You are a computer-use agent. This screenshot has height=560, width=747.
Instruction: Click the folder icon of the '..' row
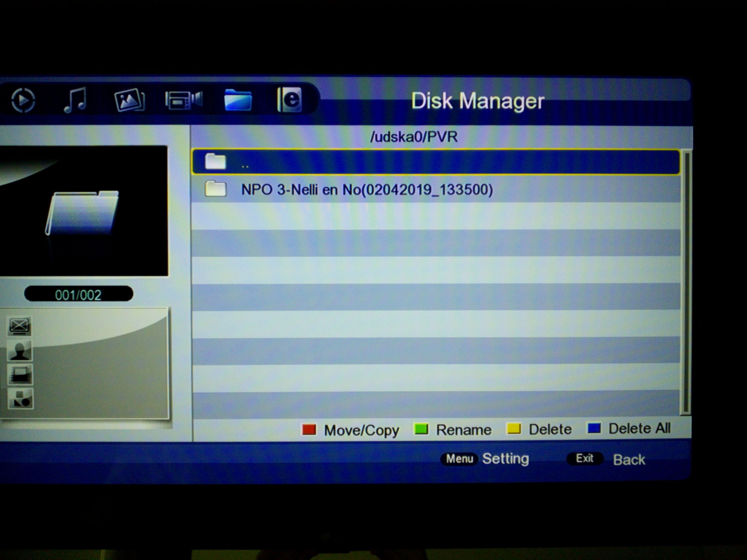216,161
